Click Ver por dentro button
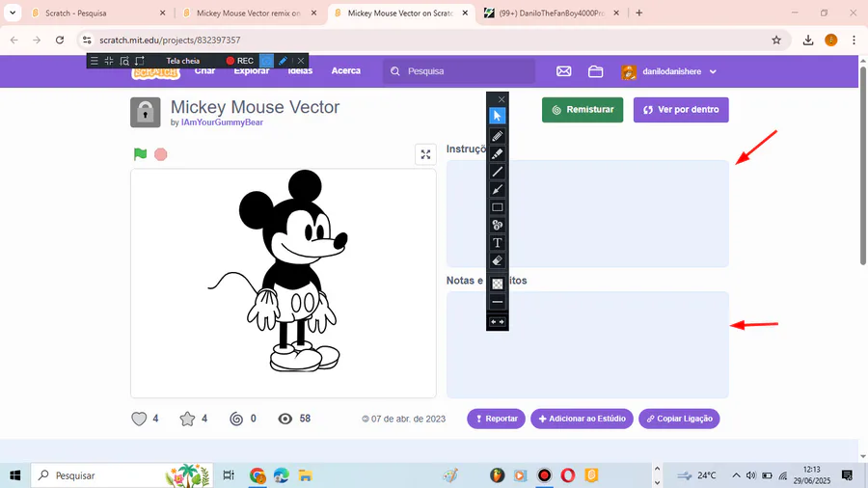Image resolution: width=868 pixels, height=488 pixels. pos(681,110)
